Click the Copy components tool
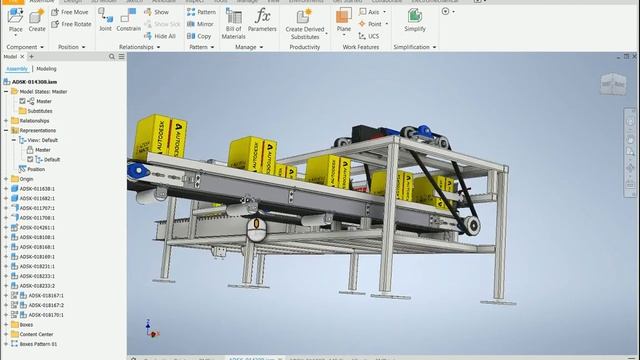 [199, 36]
